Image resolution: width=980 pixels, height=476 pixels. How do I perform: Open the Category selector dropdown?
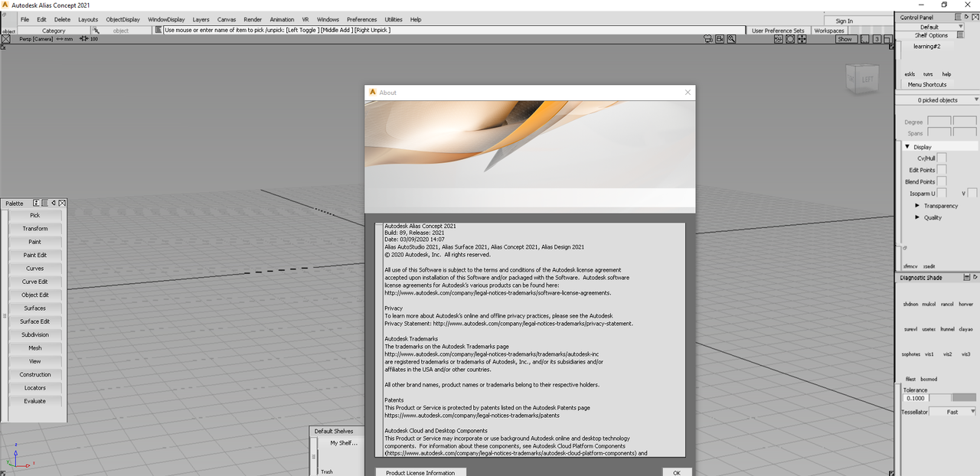point(54,31)
